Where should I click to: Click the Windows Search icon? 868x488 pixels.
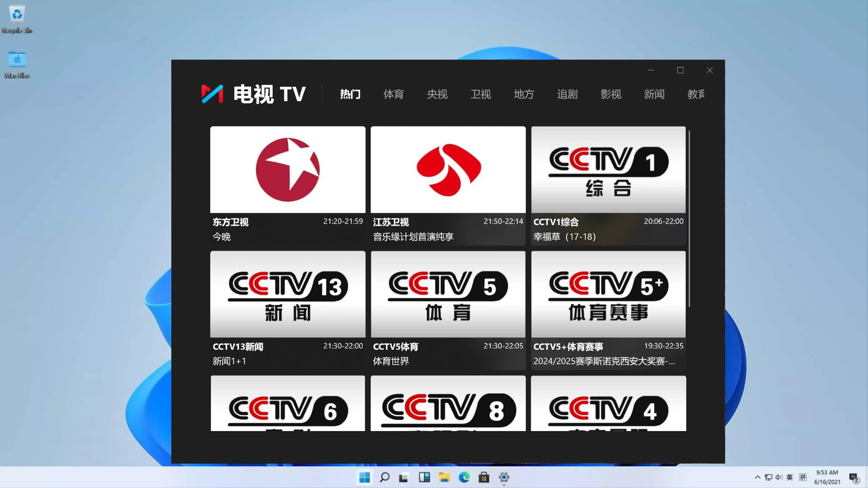click(x=384, y=478)
